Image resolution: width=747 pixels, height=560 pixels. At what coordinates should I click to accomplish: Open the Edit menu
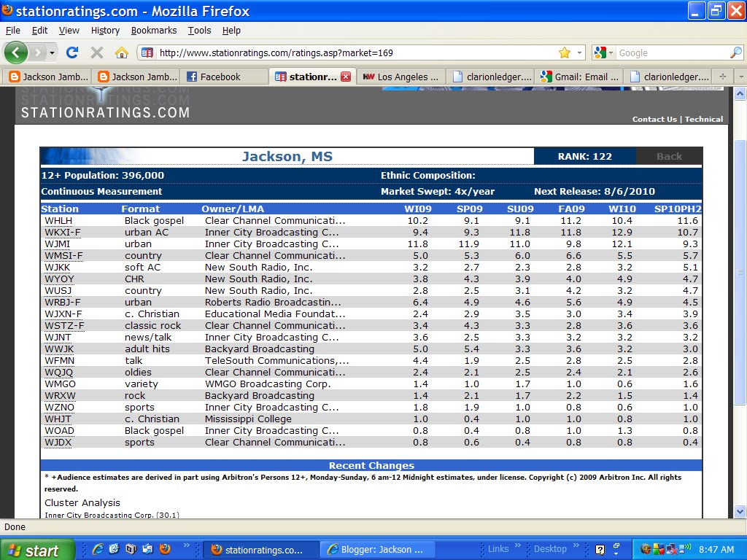[39, 31]
